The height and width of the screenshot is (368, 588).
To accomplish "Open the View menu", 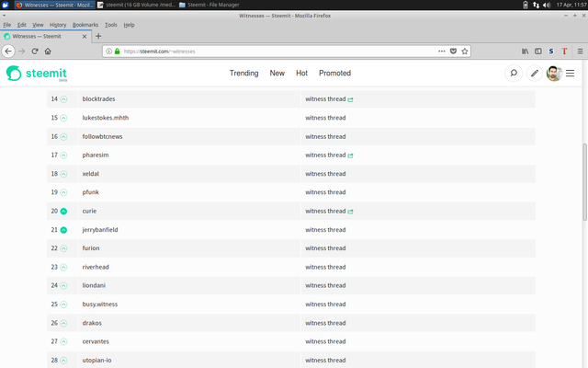I will pyautogui.click(x=38, y=25).
